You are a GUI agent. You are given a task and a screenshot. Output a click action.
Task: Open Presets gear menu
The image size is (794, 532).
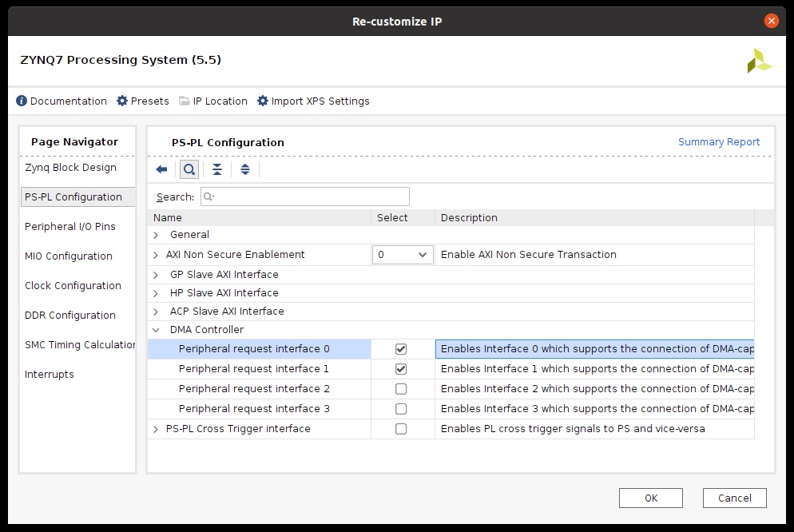point(143,101)
